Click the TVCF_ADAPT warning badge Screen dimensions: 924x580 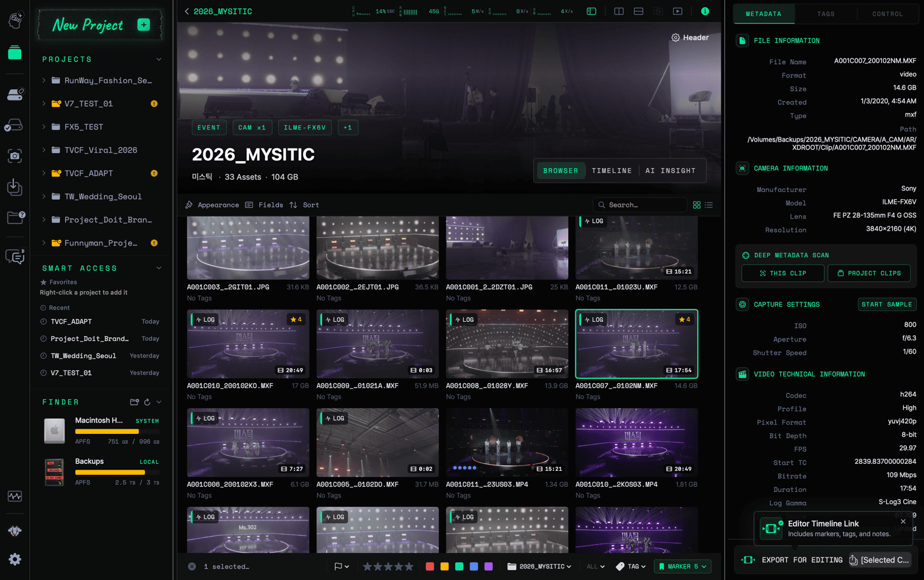[x=154, y=173]
